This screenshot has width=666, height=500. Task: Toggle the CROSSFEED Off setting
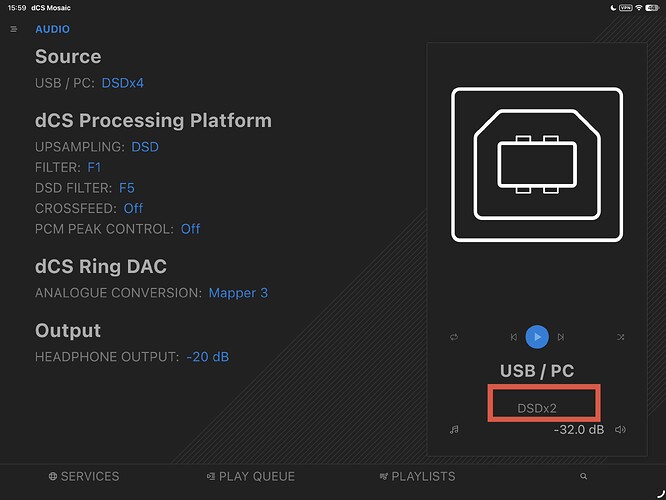coord(133,208)
